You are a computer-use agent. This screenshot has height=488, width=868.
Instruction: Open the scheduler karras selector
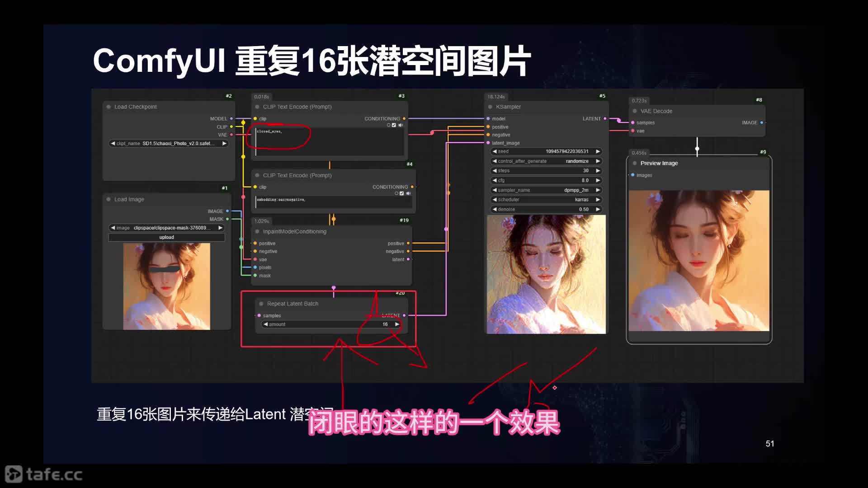pos(546,200)
